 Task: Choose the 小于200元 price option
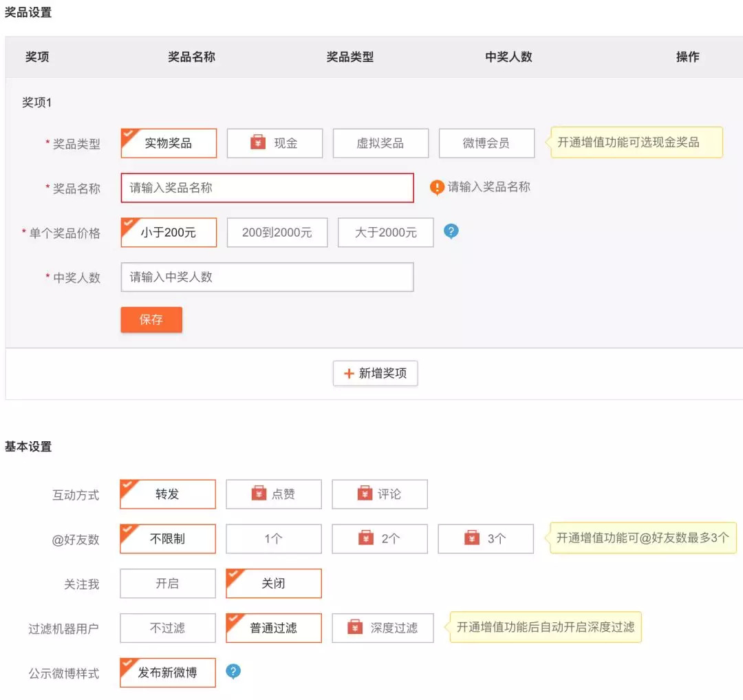pyautogui.click(x=169, y=232)
